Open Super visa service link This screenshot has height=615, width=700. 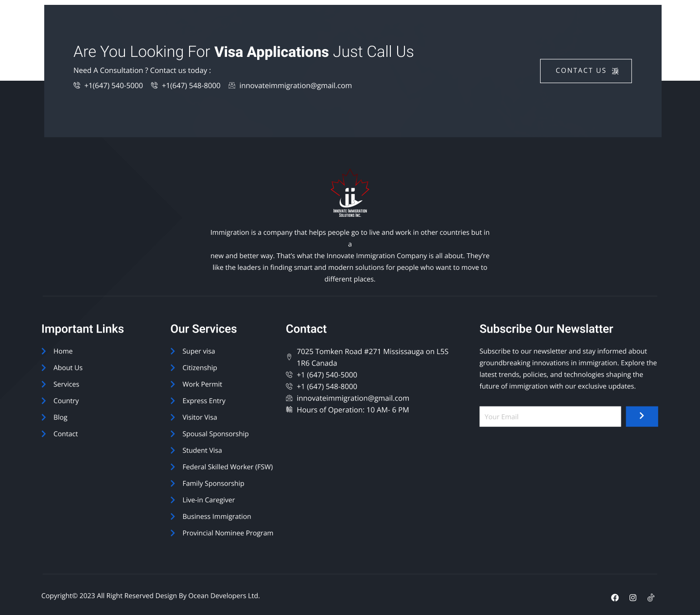[198, 351]
